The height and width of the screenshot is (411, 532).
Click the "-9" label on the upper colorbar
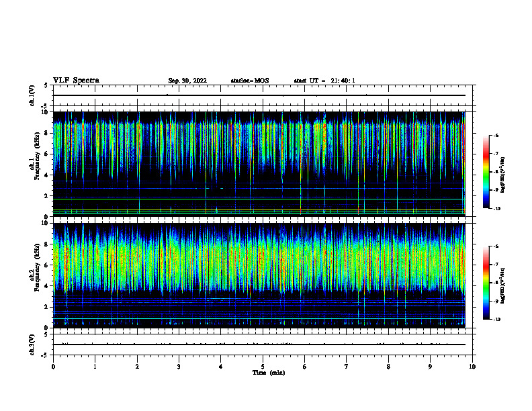tap(496, 190)
